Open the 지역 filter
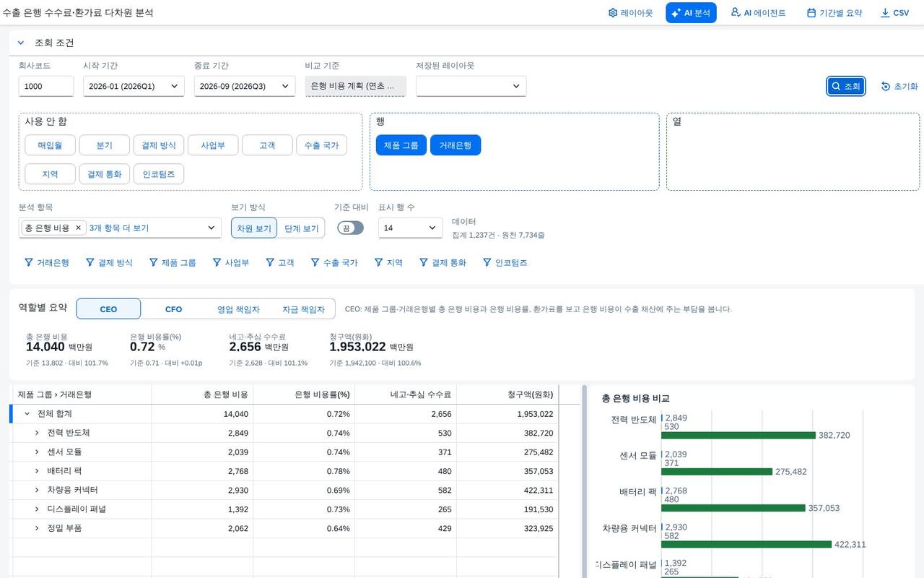Image resolution: width=924 pixels, height=578 pixels. 388,262
